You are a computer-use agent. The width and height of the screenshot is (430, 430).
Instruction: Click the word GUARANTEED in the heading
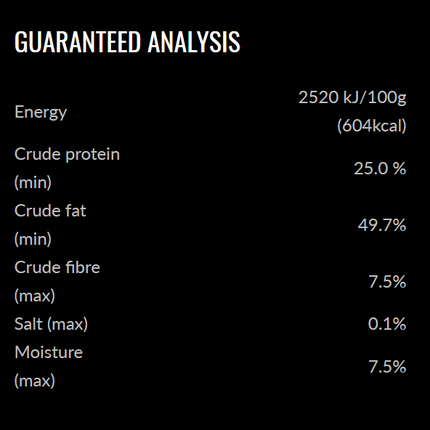point(78,42)
